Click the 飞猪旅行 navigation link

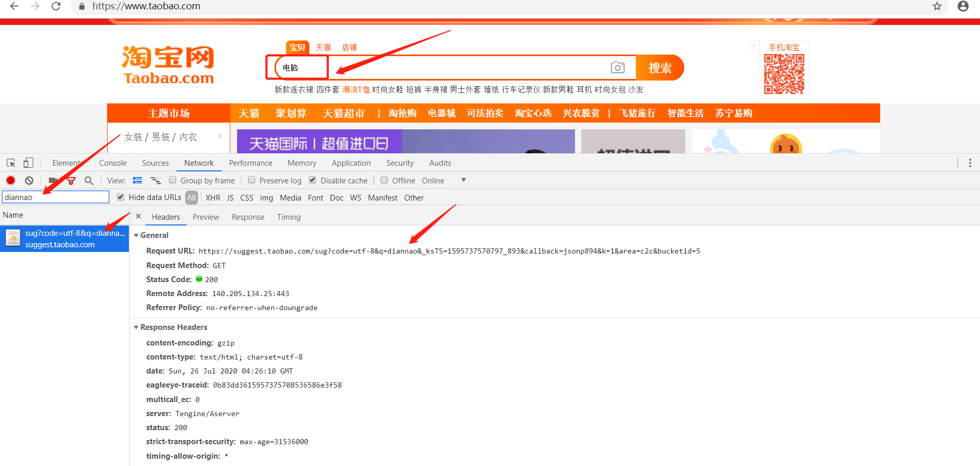click(637, 113)
